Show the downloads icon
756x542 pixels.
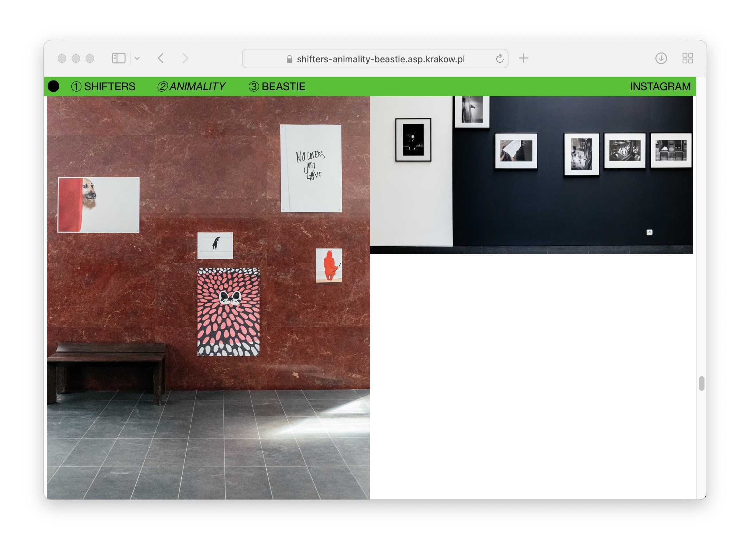click(x=661, y=58)
